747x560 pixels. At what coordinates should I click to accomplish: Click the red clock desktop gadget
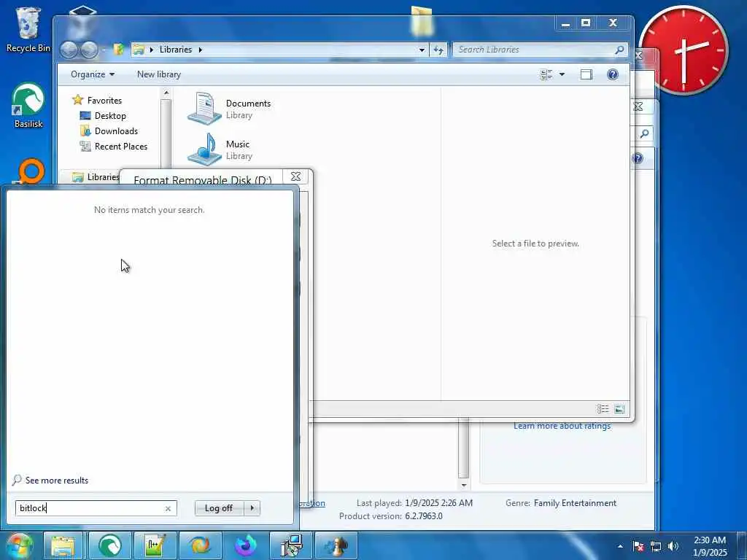tap(684, 50)
